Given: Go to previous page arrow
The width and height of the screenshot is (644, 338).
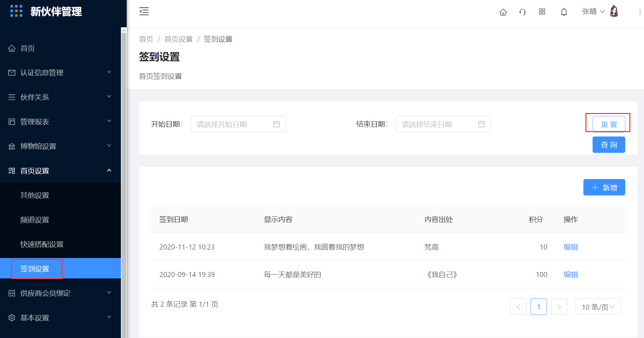Looking at the screenshot, I should (518, 307).
